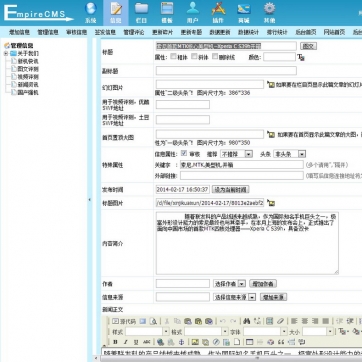Click the Underline icon in the editor toolbar

[136, 342]
